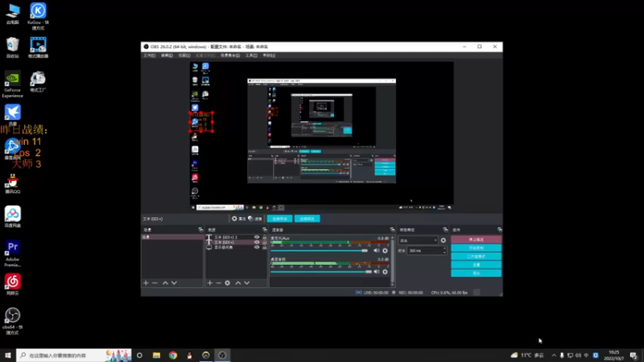The height and width of the screenshot is (362, 644).
Task: Open scene transition properties gear
Action: tap(444, 240)
